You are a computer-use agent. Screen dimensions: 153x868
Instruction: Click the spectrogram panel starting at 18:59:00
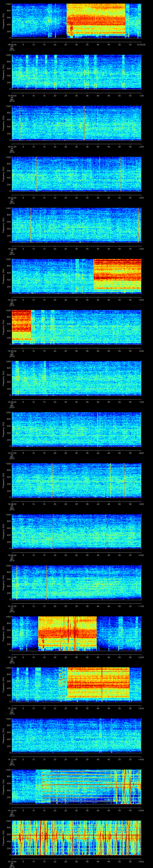coord(76,21)
